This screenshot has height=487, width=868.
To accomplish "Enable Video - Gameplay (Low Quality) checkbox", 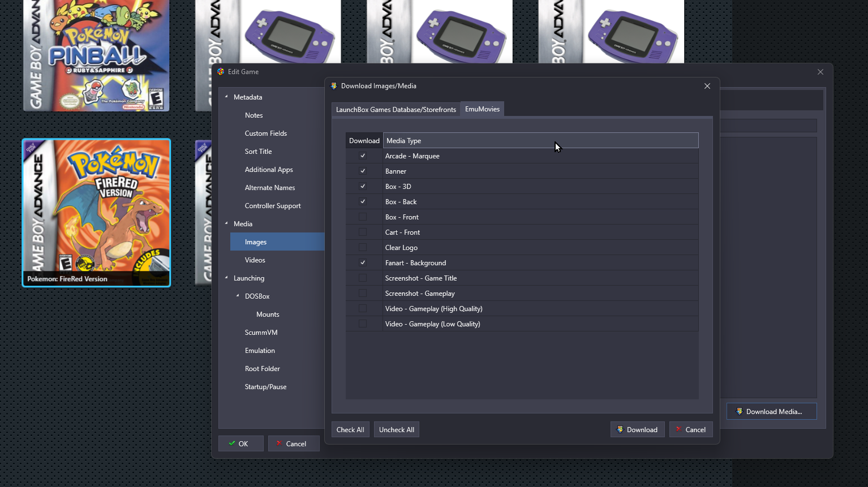I will click(x=363, y=324).
